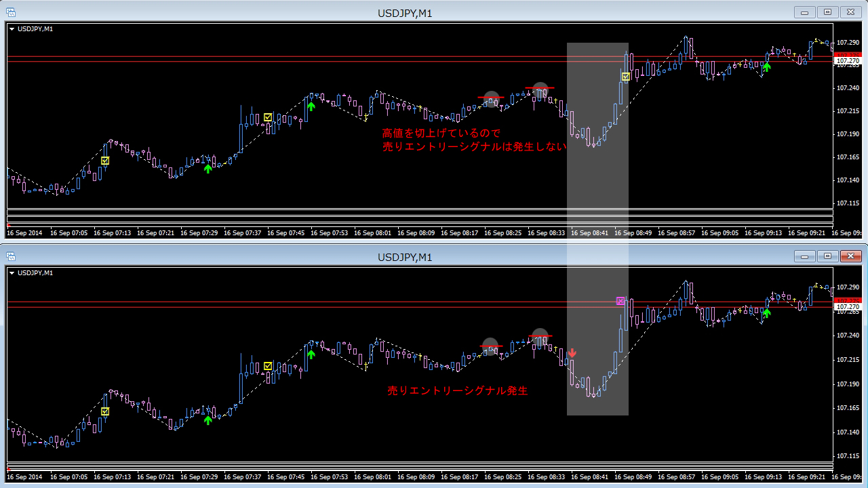Expand the USDJPY,M1 triangle in top chart
Image resolution: width=868 pixels, height=488 pixels.
coord(12,29)
